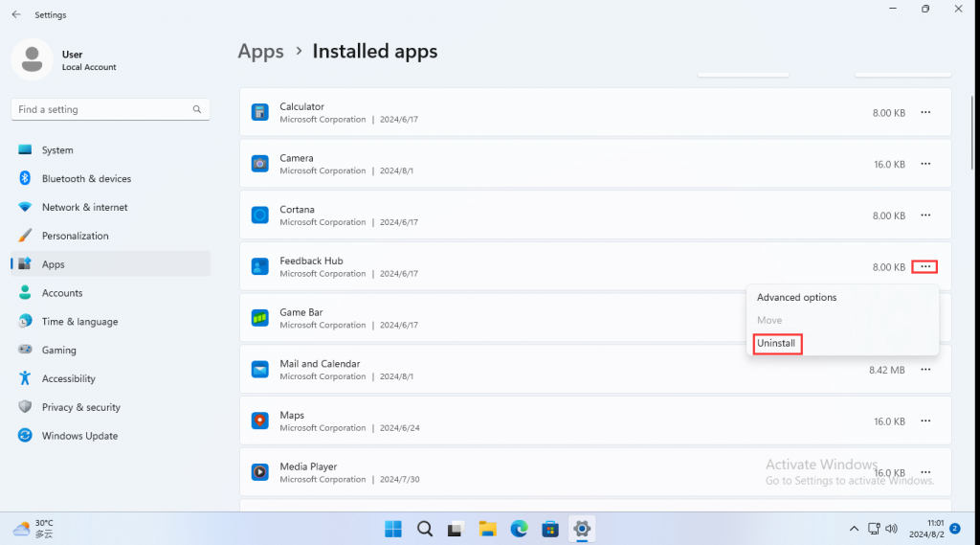Open System settings in the sidebar
Screen dimensions: 980x545
click(x=111, y=150)
